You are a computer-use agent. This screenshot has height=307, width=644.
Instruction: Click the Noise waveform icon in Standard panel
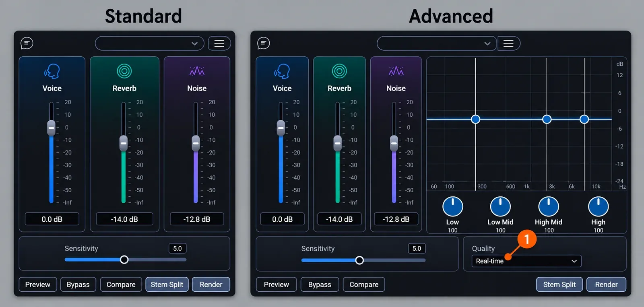coord(197,71)
